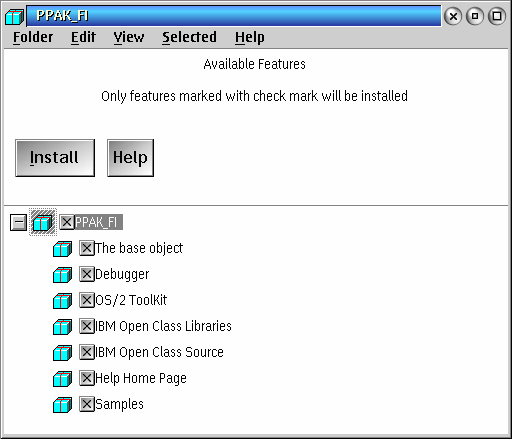Click the Install button
The image size is (512, 439).
coord(55,158)
